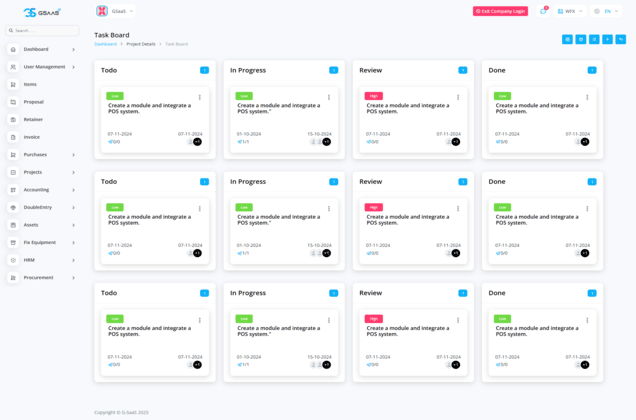This screenshot has width=636, height=420.
Task: Expand the User Management menu
Action: click(x=73, y=67)
